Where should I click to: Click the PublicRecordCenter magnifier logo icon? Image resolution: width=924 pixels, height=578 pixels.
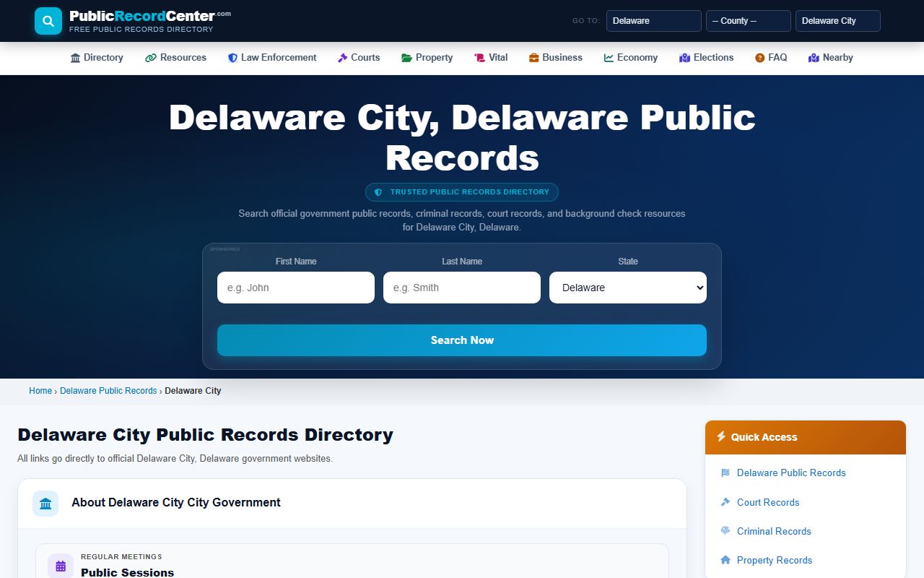click(48, 21)
